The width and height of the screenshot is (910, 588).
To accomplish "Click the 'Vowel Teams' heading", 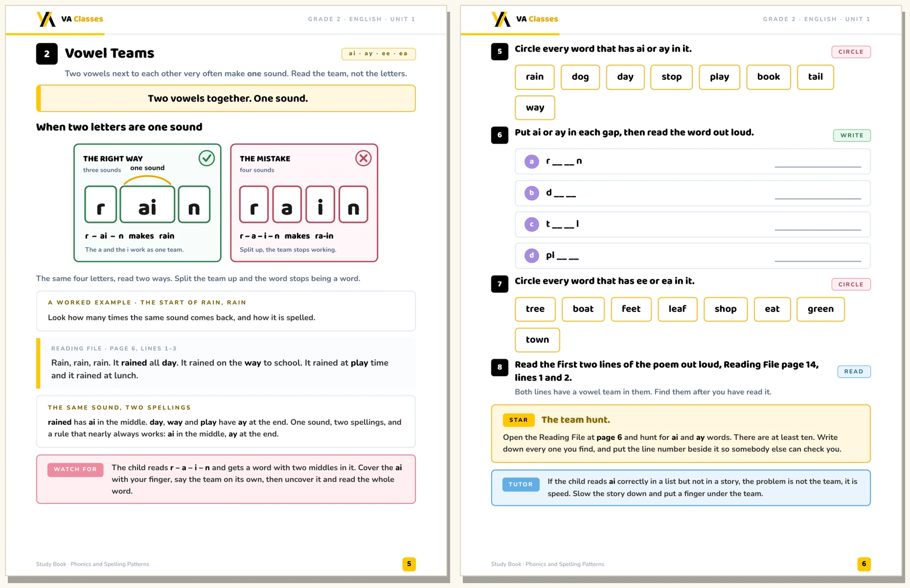I will coord(110,53).
